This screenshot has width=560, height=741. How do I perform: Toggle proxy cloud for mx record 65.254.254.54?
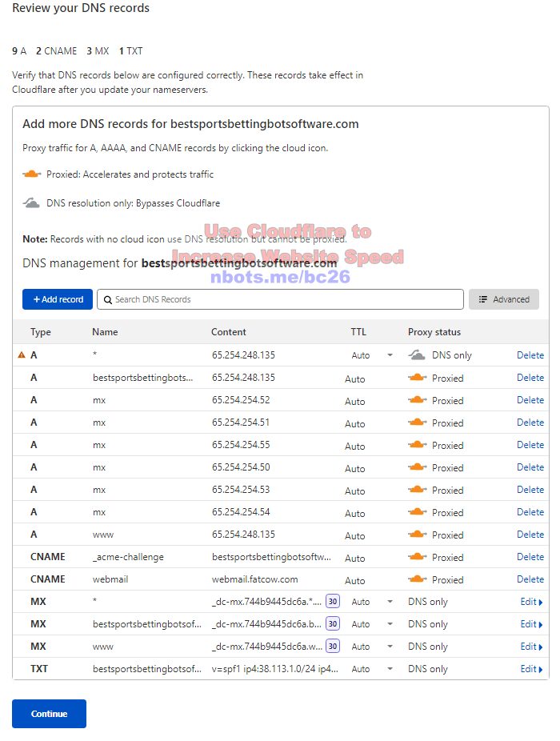tap(417, 512)
